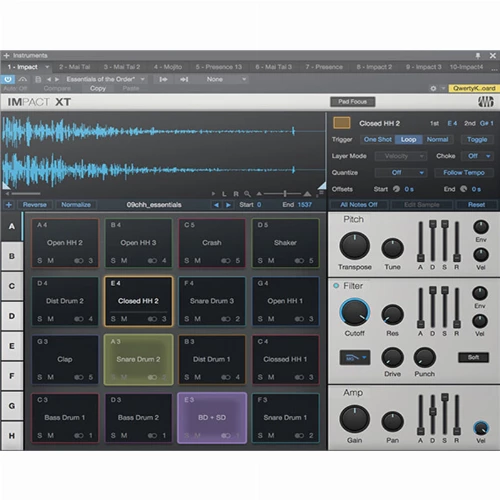Click the QwertyK..oard keyboard button
Viewport: 500px width, 500px height.
pos(474,88)
